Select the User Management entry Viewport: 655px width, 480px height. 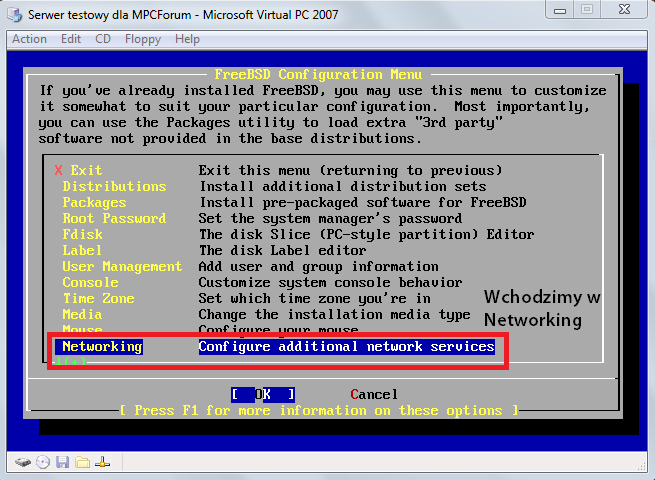click(x=122, y=267)
